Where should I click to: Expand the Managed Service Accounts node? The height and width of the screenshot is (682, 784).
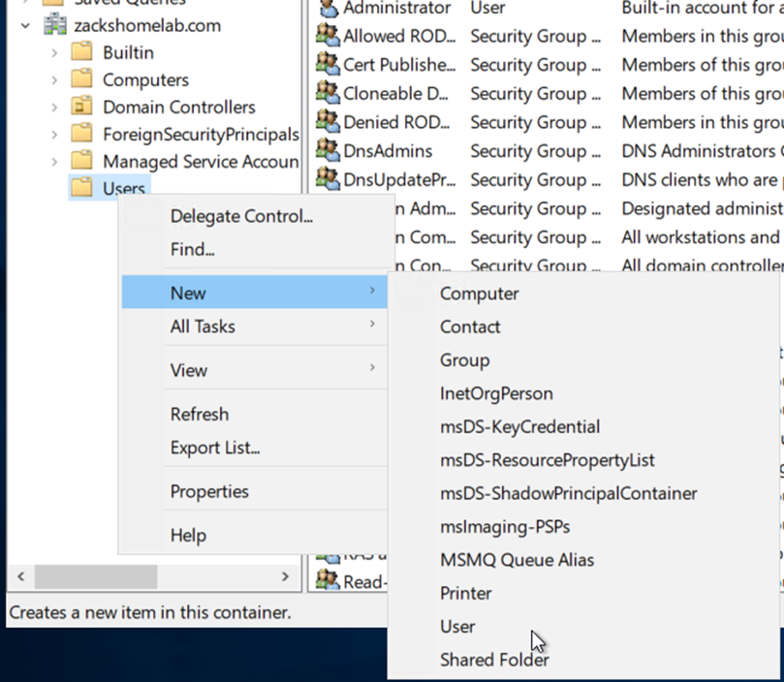pyautogui.click(x=54, y=162)
